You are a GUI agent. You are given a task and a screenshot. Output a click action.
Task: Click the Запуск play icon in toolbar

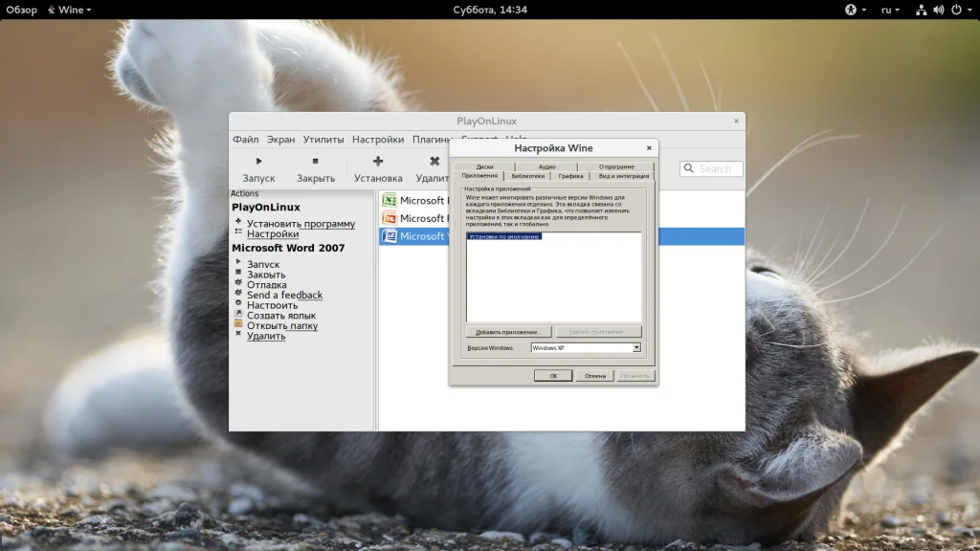pos(258,162)
